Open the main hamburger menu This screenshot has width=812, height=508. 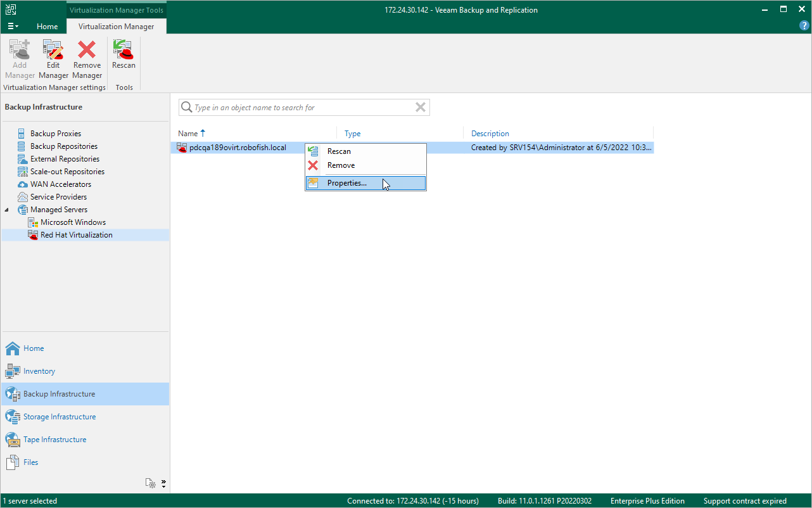coord(13,27)
